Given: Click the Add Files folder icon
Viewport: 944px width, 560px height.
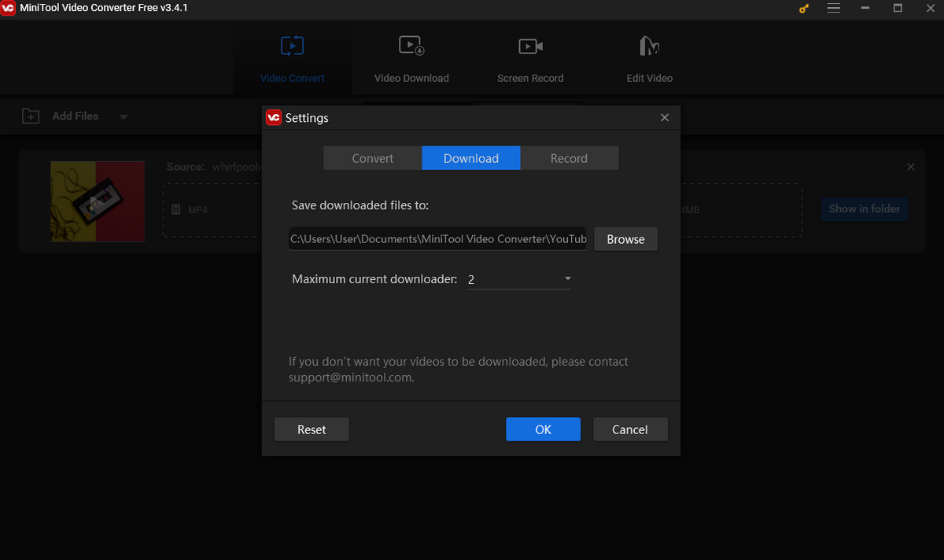Looking at the screenshot, I should [31, 116].
